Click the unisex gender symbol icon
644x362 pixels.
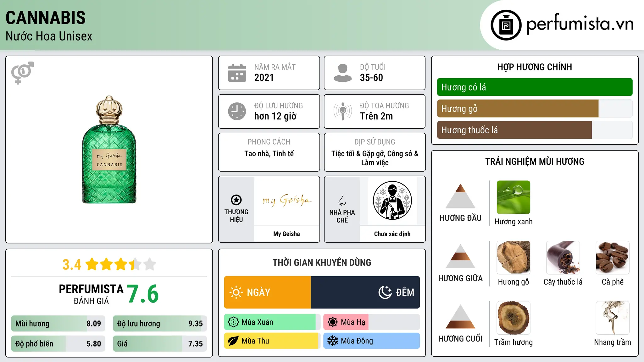click(22, 73)
